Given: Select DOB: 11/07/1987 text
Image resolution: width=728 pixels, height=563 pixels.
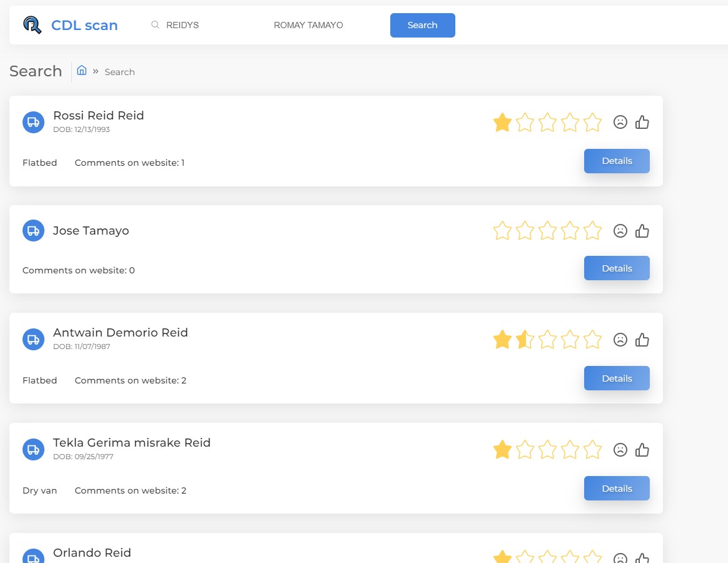Looking at the screenshot, I should [81, 347].
